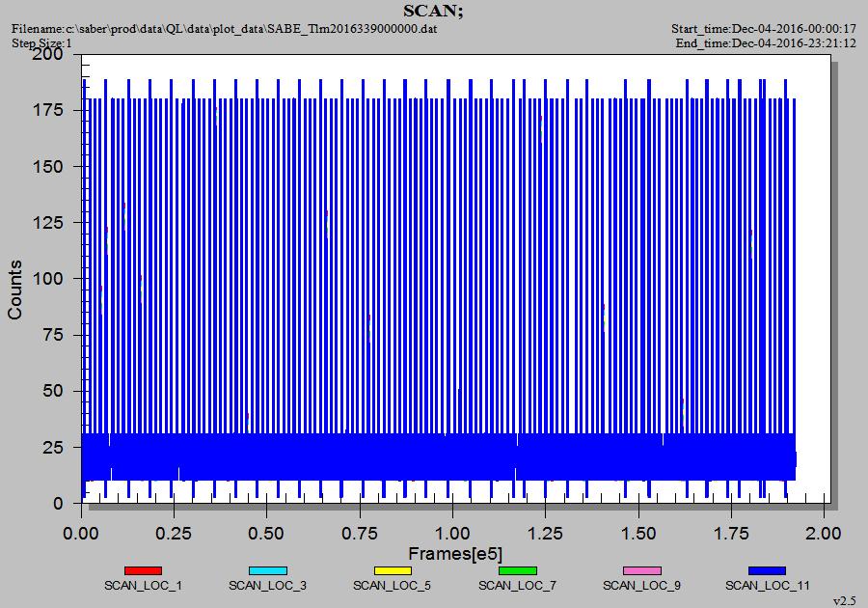
Task: Click the yellow SCAN_LOC_5 legend swatch
Action: tap(393, 571)
